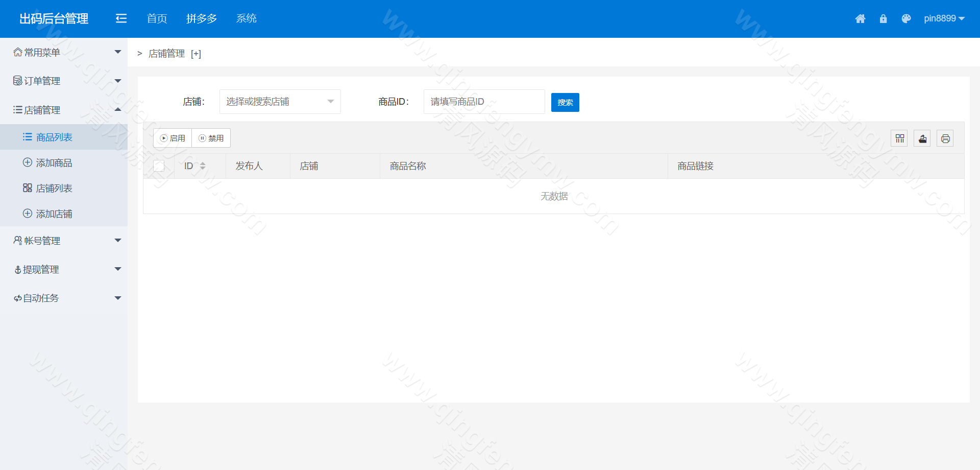The width and height of the screenshot is (980, 470).
Task: Switch to the 拼多多 menu
Action: point(202,18)
